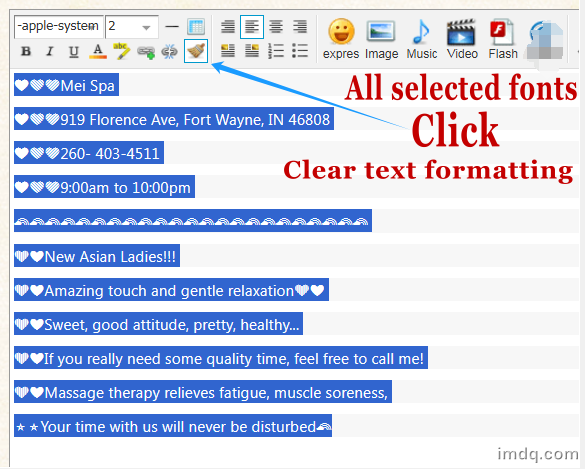Click float image right layout icon
This screenshot has width=585, height=469.
[252, 51]
